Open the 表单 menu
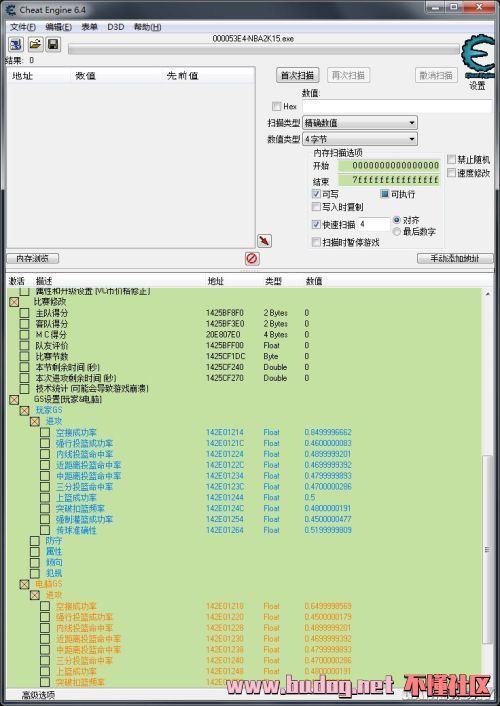The height and width of the screenshot is (706, 500). pos(89,27)
